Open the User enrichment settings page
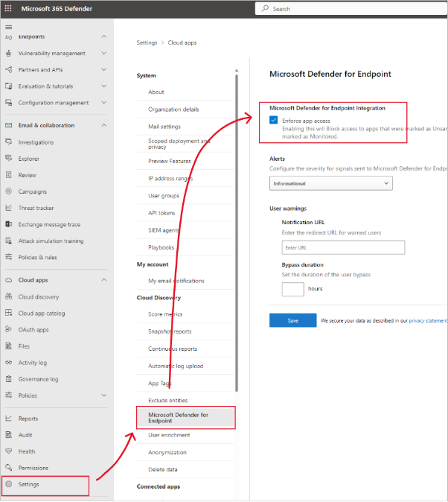The width and height of the screenshot is (448, 502). [x=169, y=435]
